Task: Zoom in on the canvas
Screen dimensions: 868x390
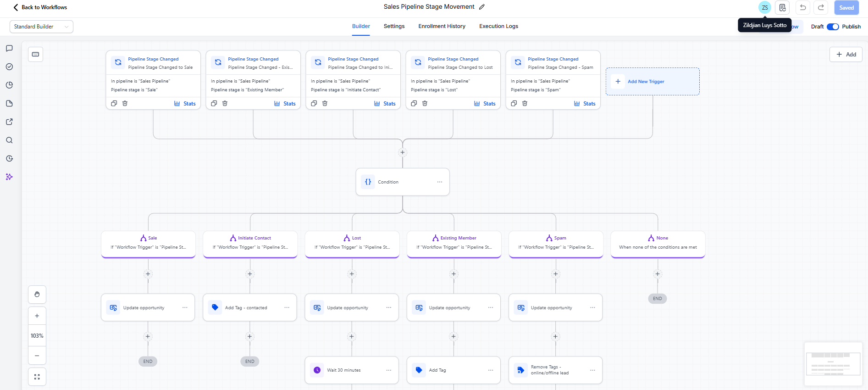Action: [37, 316]
